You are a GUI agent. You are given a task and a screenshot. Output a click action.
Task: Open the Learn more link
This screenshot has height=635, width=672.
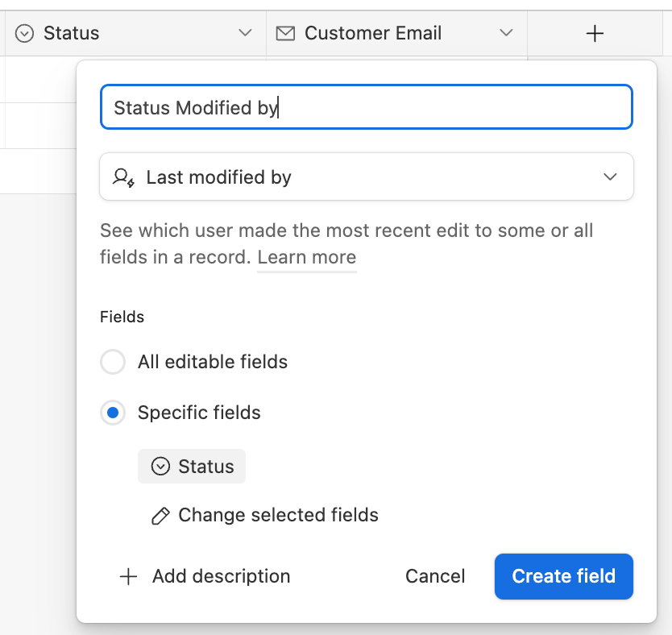[x=307, y=258]
